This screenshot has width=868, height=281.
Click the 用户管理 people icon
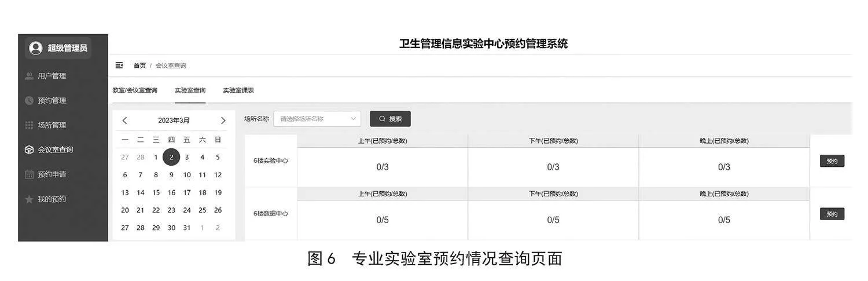(29, 76)
